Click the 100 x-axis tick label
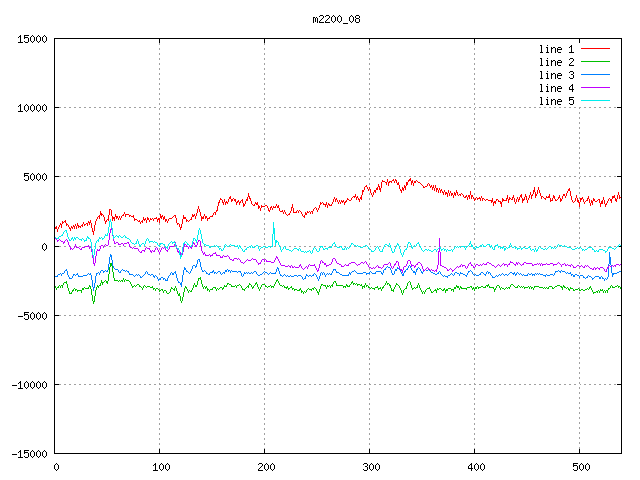This screenshot has width=640, height=480. tap(160, 467)
